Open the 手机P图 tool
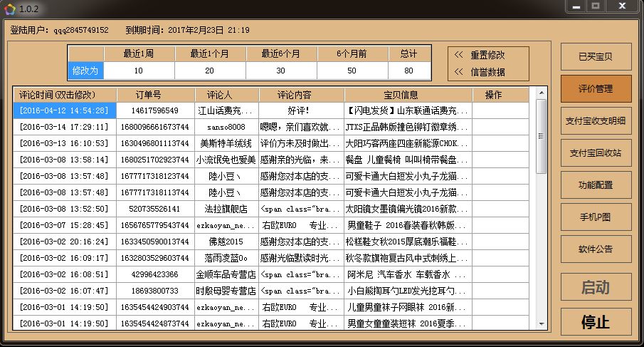 tap(596, 217)
